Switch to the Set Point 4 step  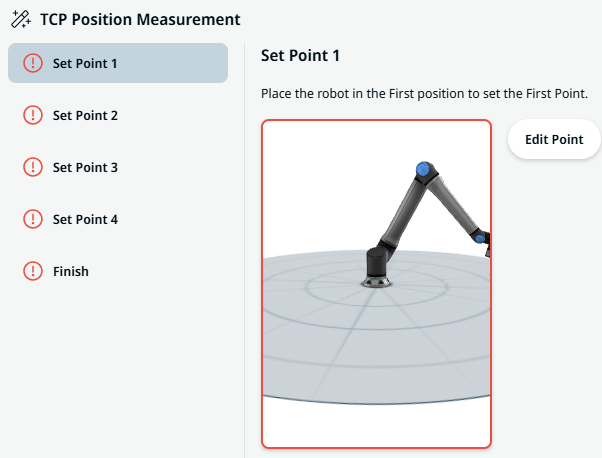coord(85,219)
